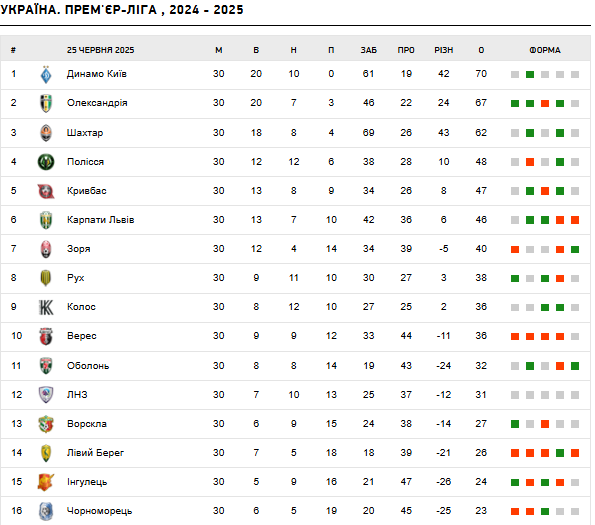Click the Оболонь team name
The width and height of the screenshot is (595, 525).
click(x=88, y=366)
